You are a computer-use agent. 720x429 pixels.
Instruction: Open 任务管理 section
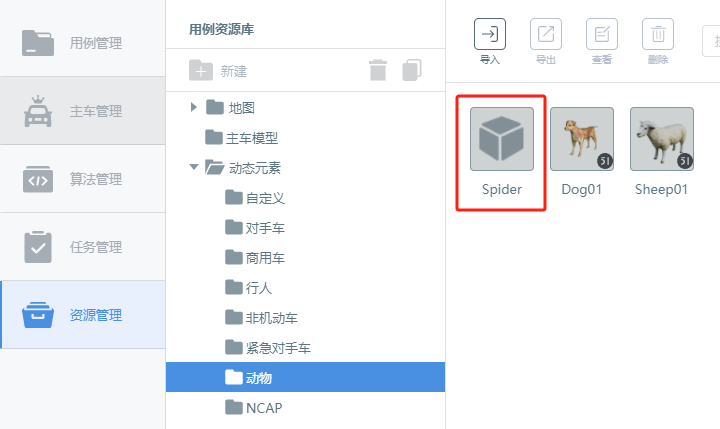(x=83, y=247)
